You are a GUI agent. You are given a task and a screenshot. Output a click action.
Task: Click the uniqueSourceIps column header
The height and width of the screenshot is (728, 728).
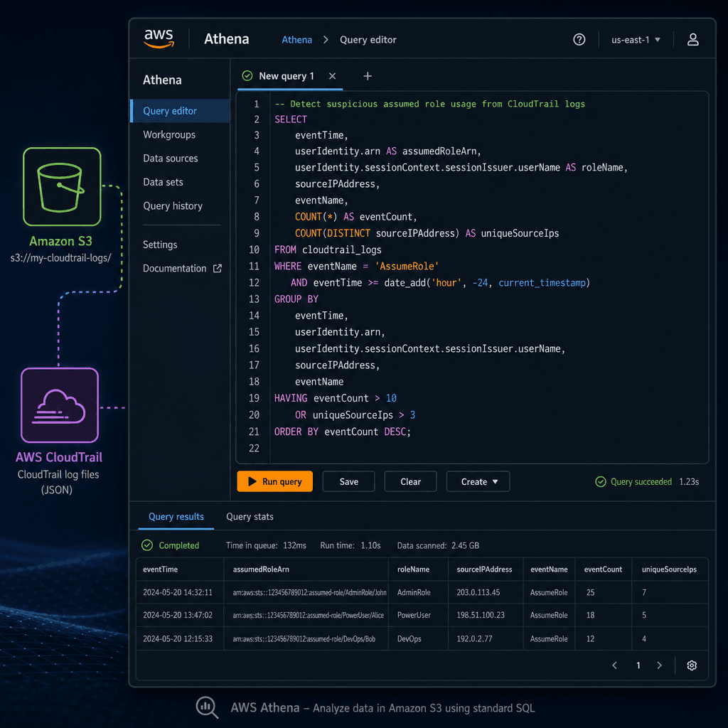[x=669, y=569]
